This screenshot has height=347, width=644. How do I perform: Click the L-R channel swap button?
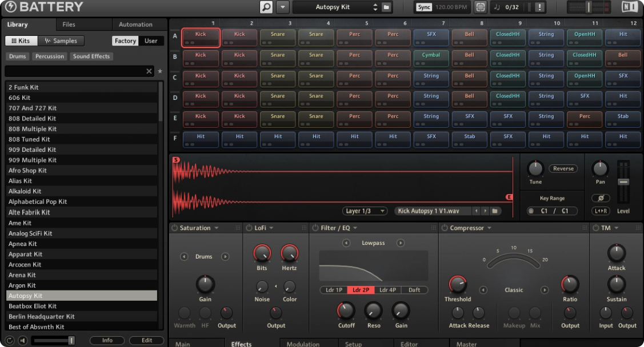coord(601,211)
